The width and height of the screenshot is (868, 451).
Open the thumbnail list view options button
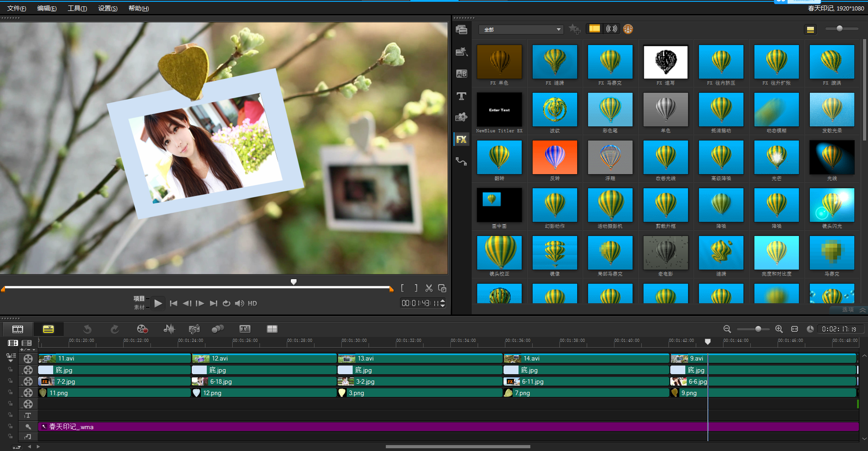click(810, 30)
